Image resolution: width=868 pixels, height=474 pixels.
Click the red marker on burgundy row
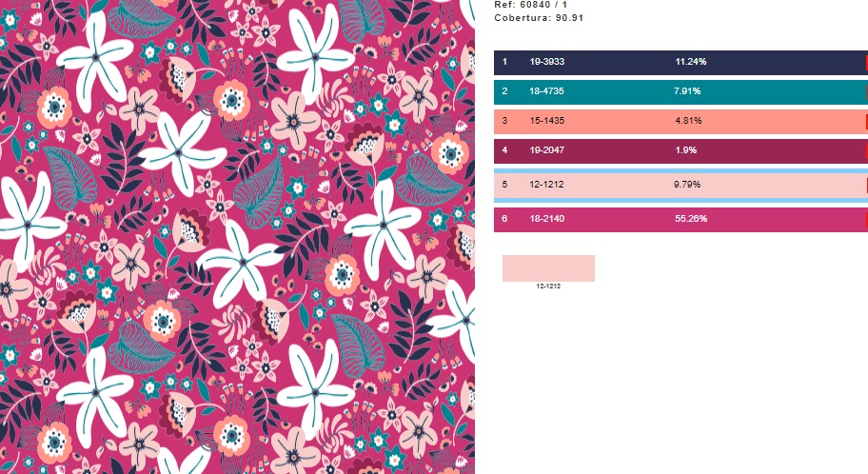click(x=866, y=150)
